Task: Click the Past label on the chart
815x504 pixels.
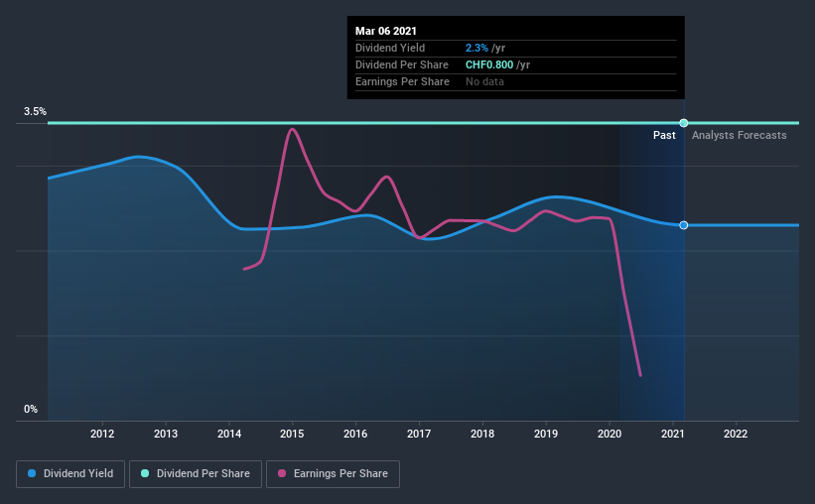Action: point(664,135)
